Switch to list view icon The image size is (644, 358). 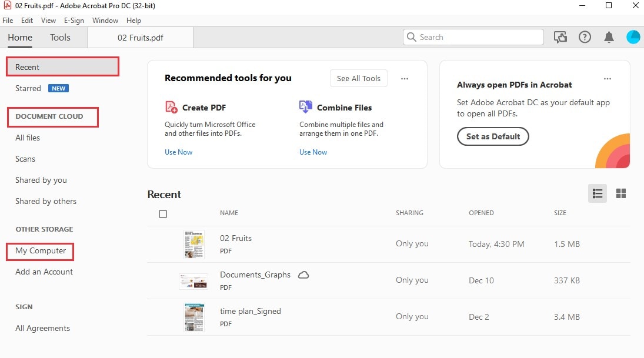(597, 193)
